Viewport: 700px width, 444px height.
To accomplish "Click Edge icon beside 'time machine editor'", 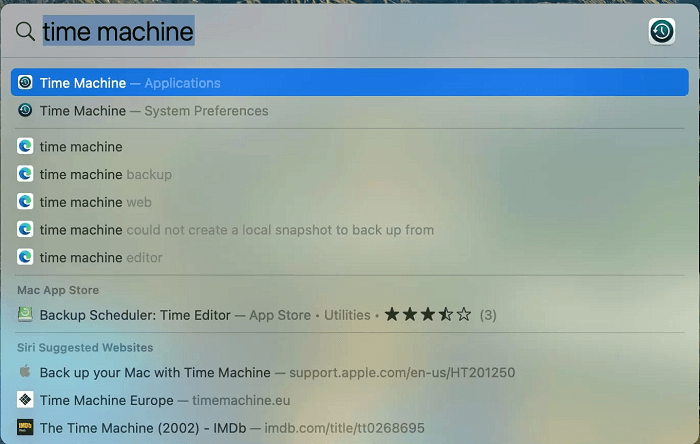I will coord(25,257).
